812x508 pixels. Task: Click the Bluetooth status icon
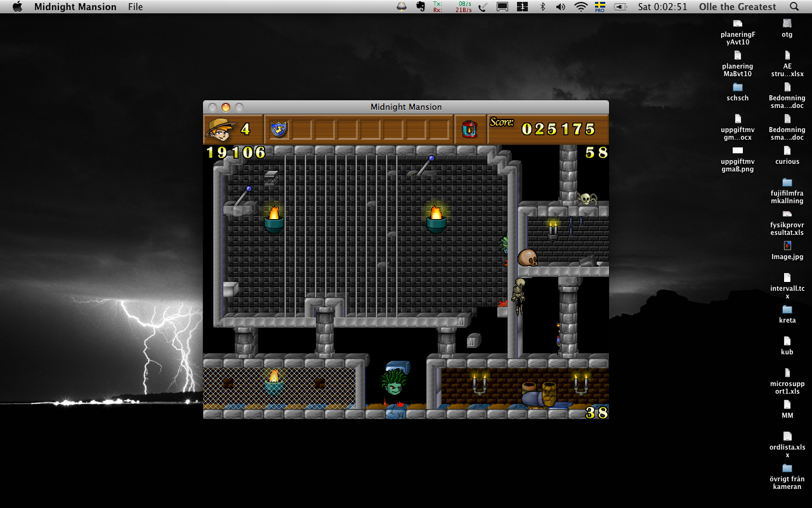542,7
